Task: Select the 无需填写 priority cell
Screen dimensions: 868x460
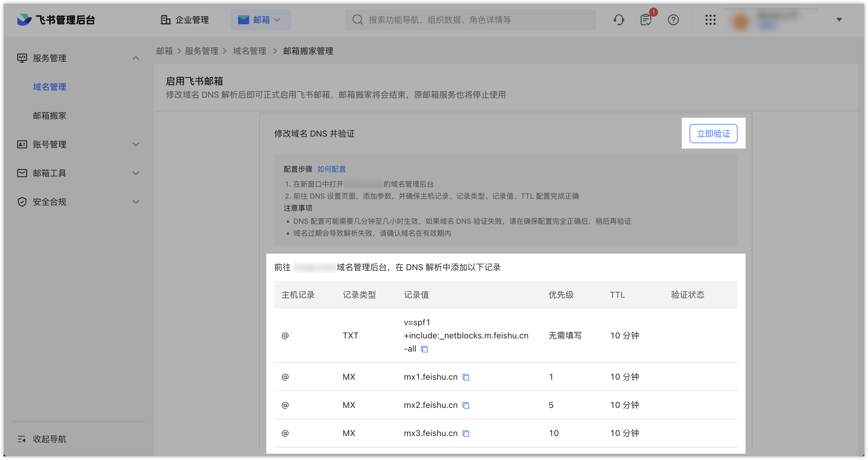Action: coord(565,335)
